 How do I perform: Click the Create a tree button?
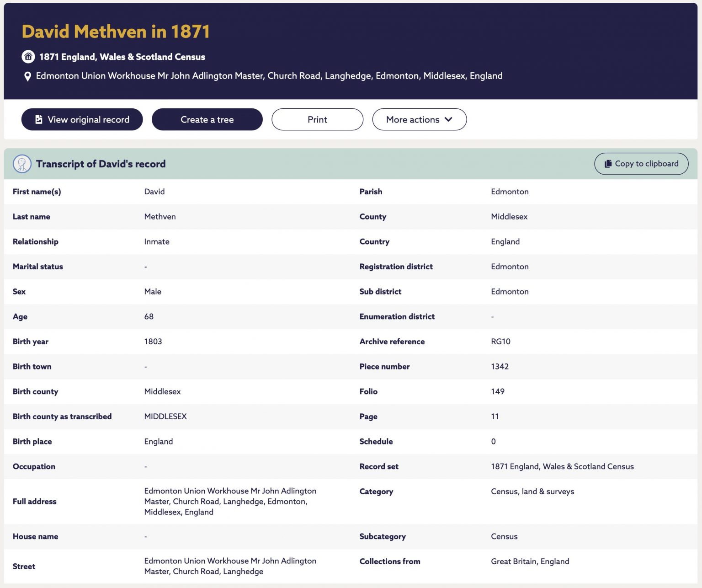(207, 119)
